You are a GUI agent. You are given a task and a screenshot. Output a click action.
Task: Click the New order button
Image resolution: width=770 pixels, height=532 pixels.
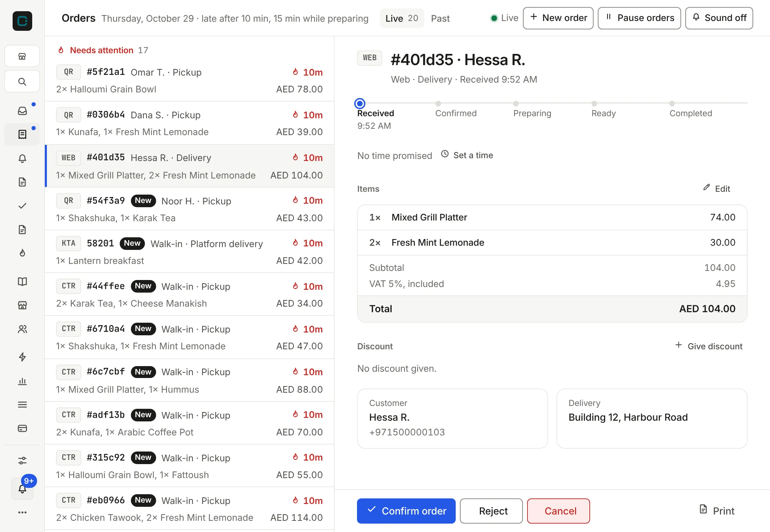point(558,18)
